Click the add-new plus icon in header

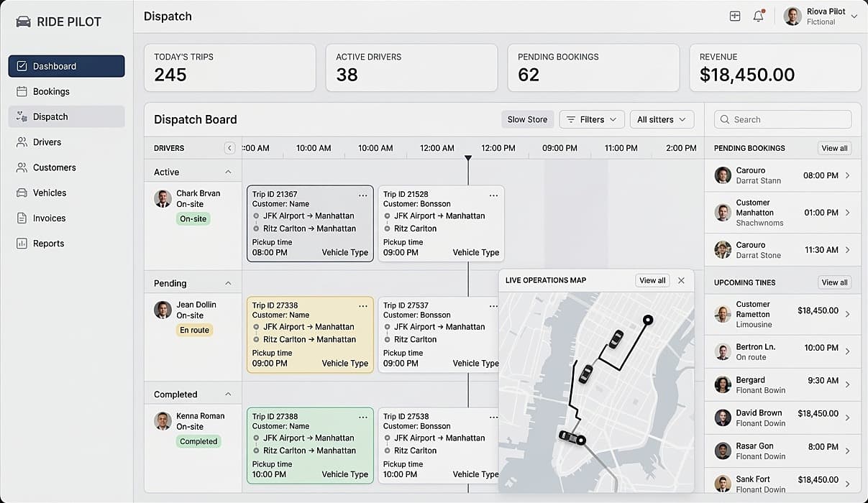[x=735, y=16]
